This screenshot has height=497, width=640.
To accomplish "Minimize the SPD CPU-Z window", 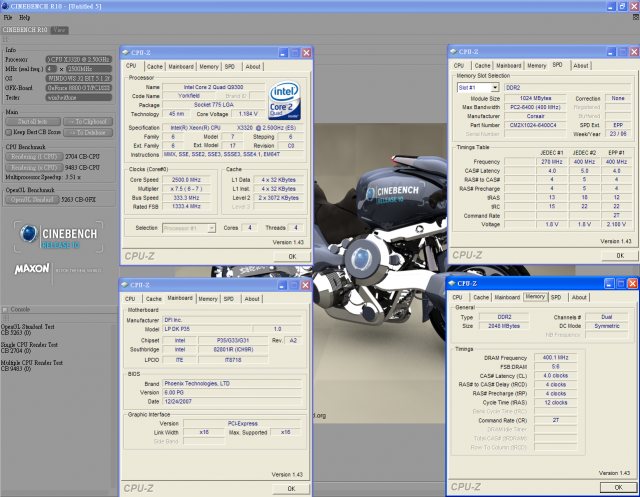I will [611, 52].
